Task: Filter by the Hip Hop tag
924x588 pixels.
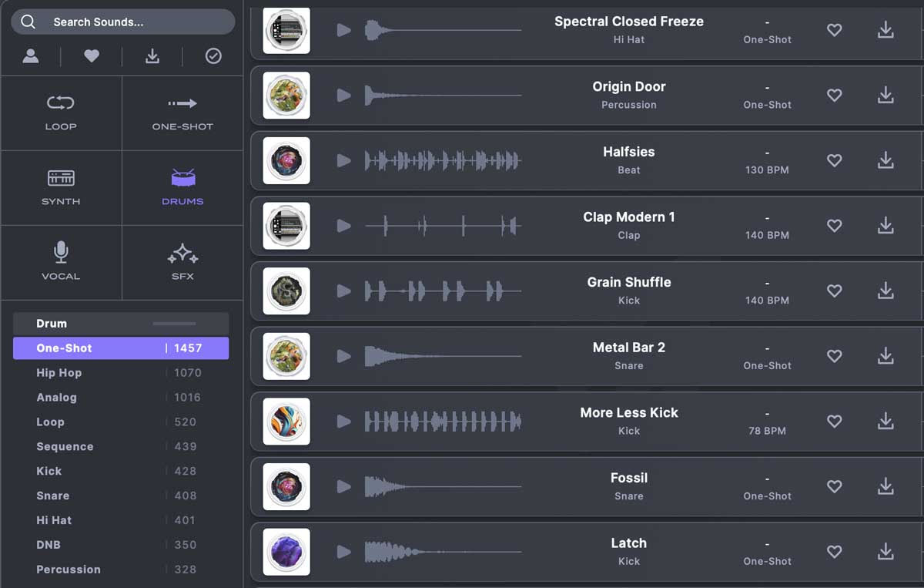Action: [59, 372]
